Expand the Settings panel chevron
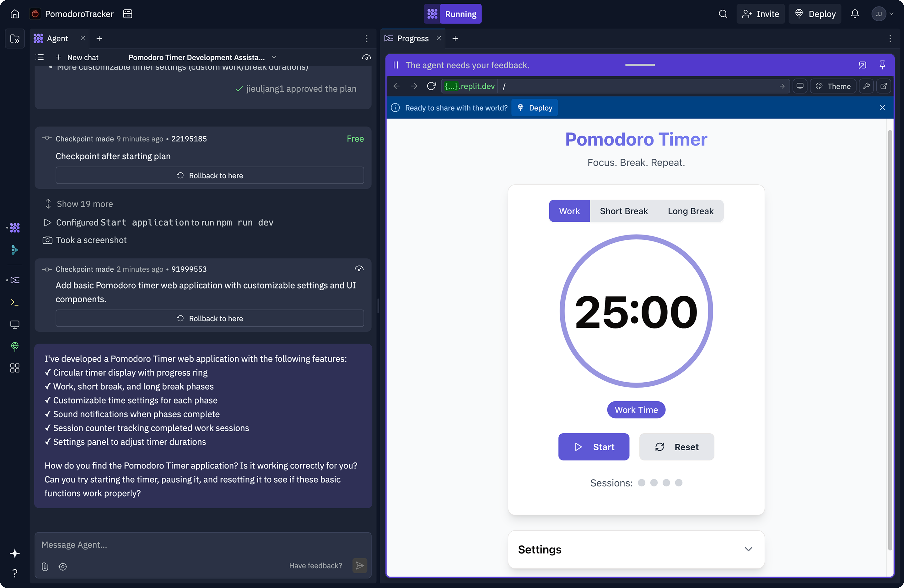Screen dimensions: 904x588 pos(748,549)
